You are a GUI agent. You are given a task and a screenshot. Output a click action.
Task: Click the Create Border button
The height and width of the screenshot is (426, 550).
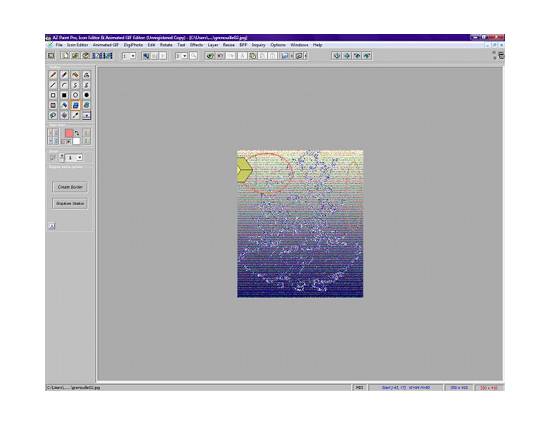70,187
